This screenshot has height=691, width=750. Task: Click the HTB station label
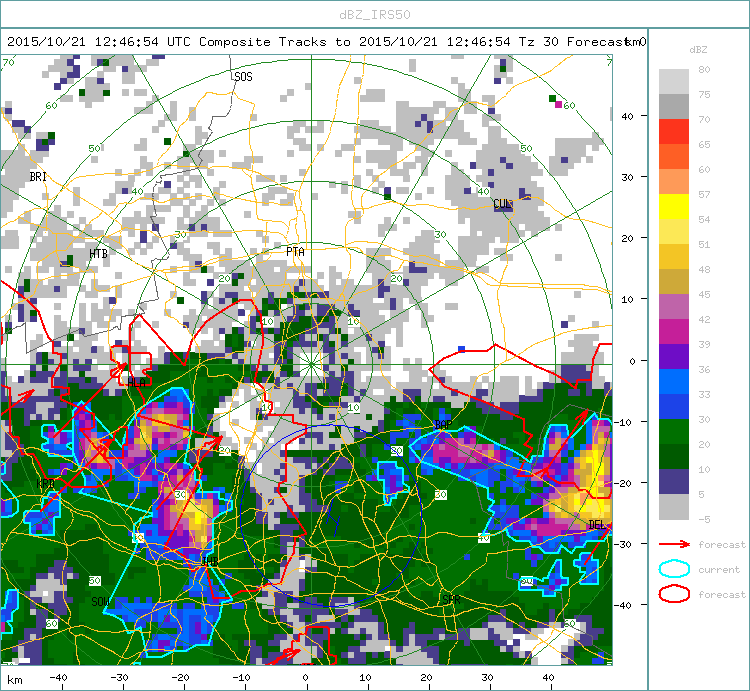(x=99, y=253)
